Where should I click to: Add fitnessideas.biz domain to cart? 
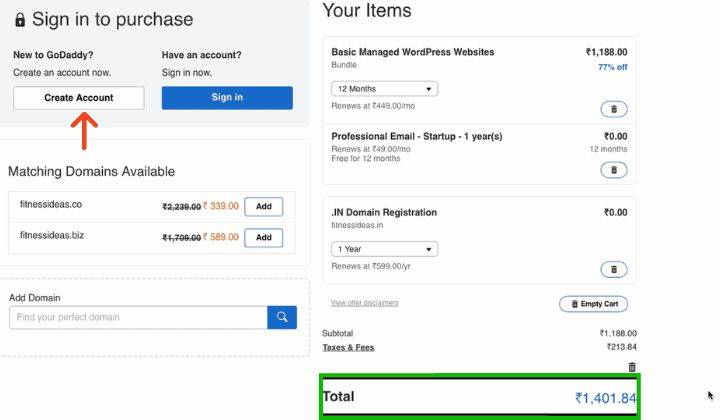click(x=264, y=238)
